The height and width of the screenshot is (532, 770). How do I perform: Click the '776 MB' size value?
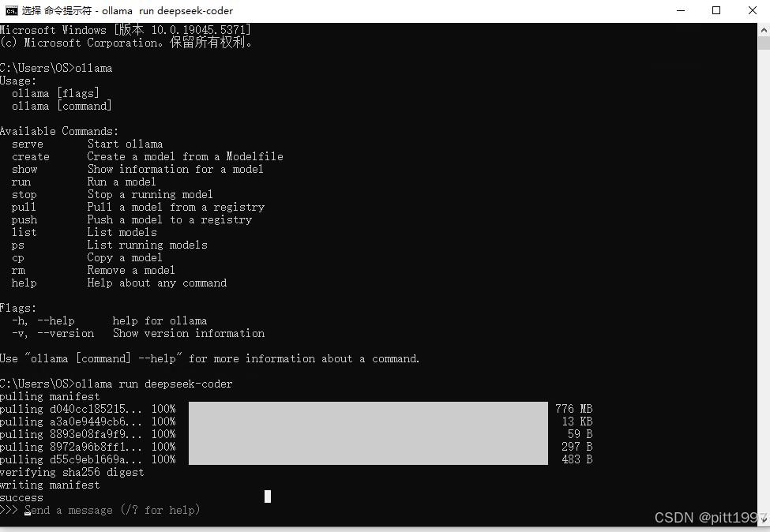click(574, 409)
